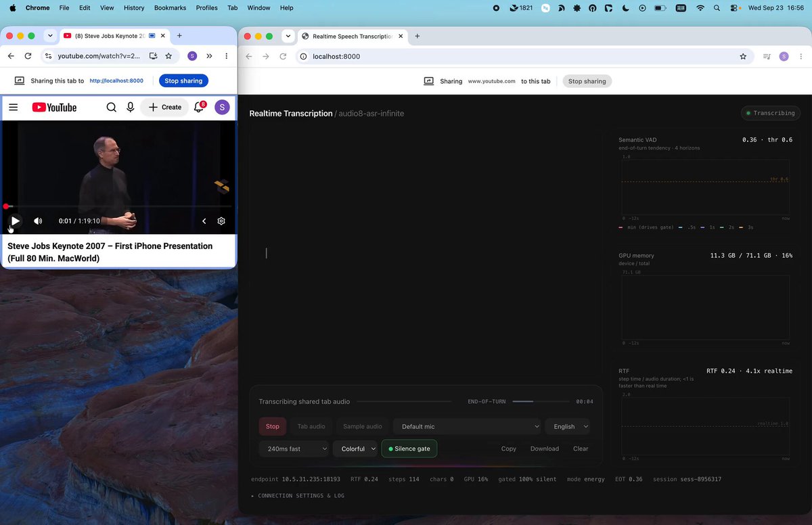Viewport: 812px width, 525px height.
Task: Open the Profiles menu
Action: click(x=207, y=7)
